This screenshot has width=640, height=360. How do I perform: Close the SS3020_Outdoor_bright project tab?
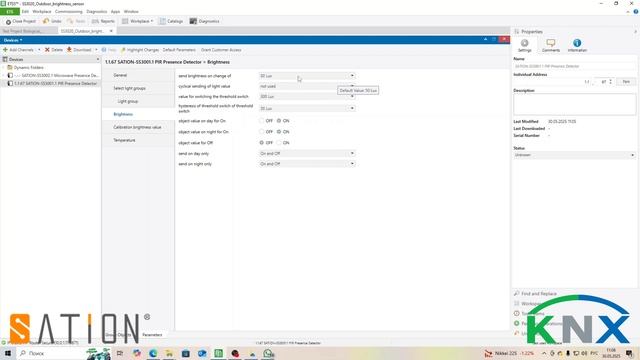[x=111, y=31]
